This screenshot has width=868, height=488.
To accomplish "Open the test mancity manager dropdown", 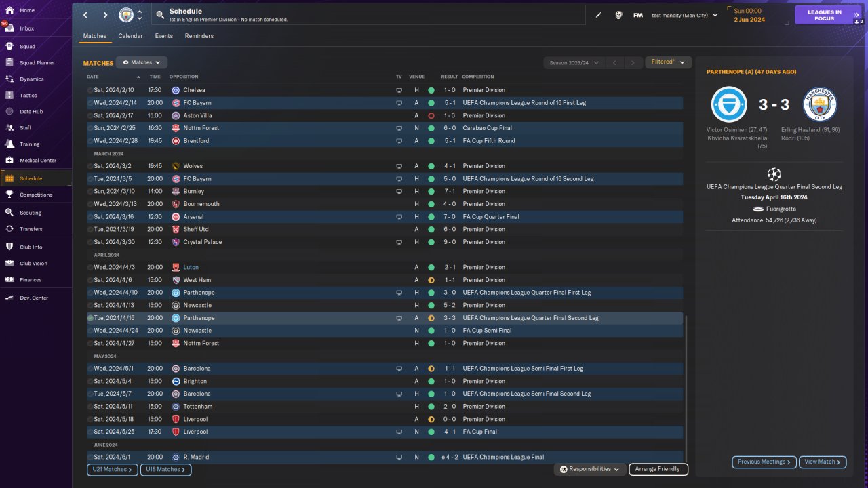I will click(684, 15).
